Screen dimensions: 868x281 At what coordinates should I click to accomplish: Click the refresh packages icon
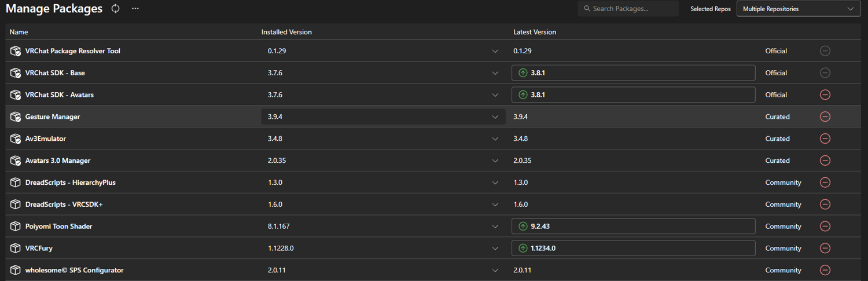116,9
